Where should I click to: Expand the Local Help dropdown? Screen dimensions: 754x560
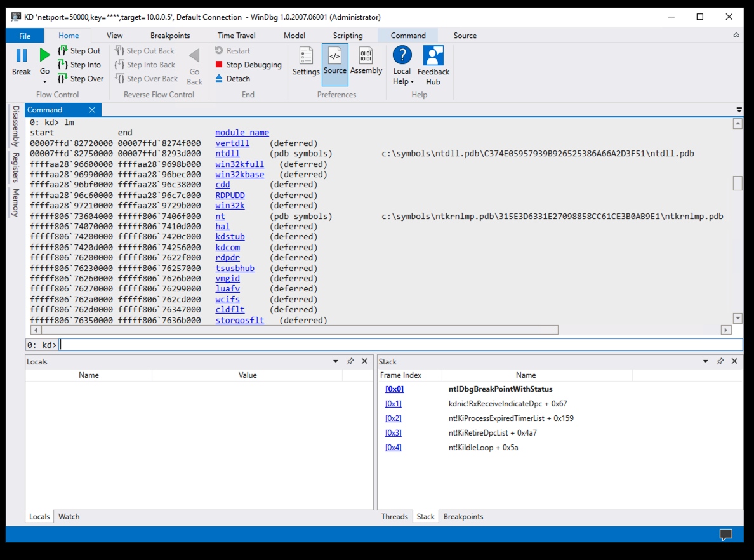pyautogui.click(x=412, y=82)
